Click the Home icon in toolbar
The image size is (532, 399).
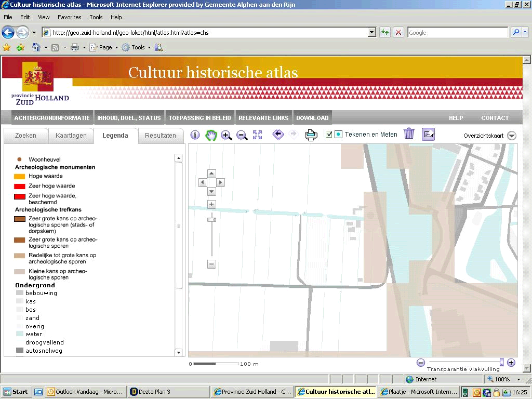click(36, 47)
